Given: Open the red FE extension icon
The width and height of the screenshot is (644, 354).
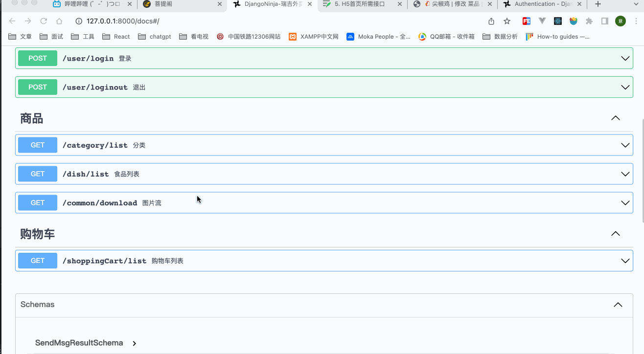Looking at the screenshot, I should tap(527, 21).
